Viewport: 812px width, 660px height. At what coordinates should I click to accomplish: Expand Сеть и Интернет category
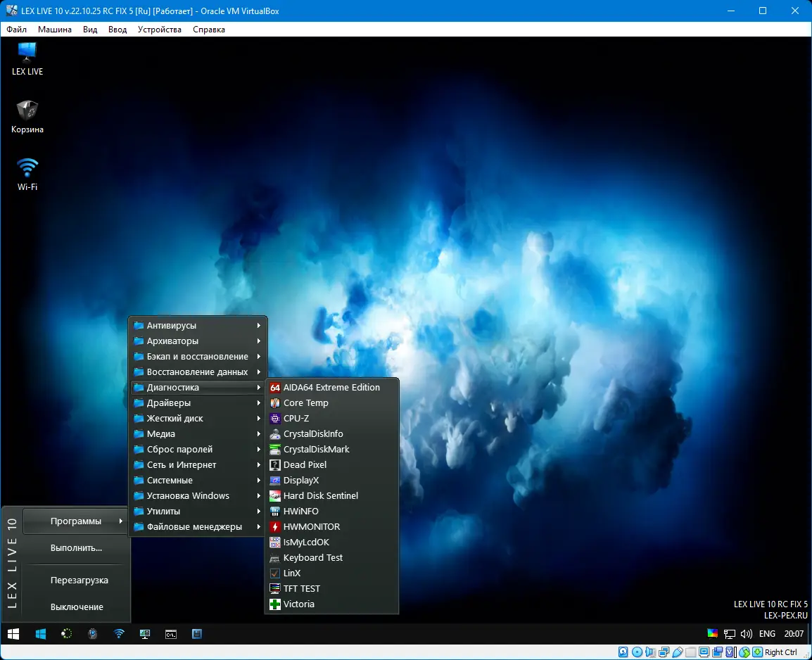[198, 465]
